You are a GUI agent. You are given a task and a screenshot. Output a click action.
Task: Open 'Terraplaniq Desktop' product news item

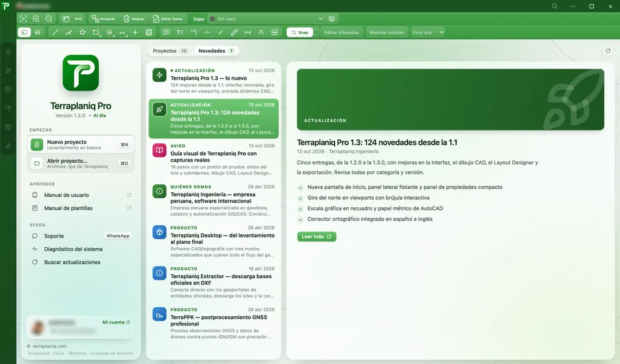[214, 241]
